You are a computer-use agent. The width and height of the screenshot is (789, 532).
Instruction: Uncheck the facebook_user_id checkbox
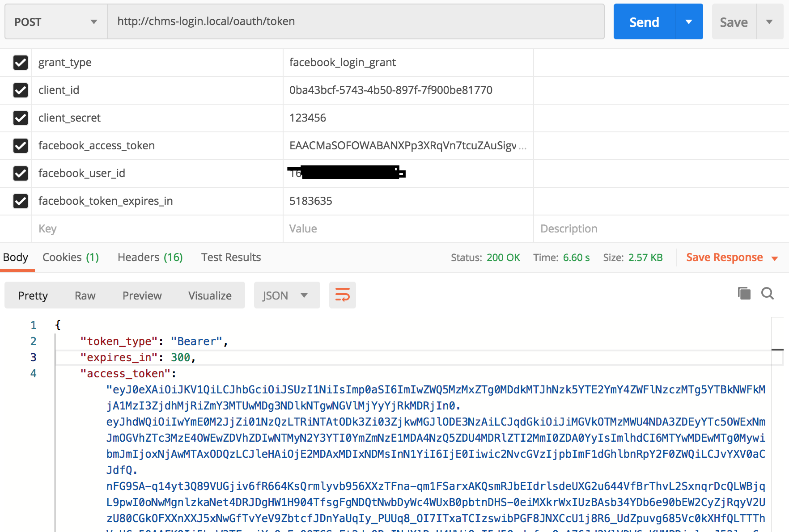pyautogui.click(x=21, y=173)
